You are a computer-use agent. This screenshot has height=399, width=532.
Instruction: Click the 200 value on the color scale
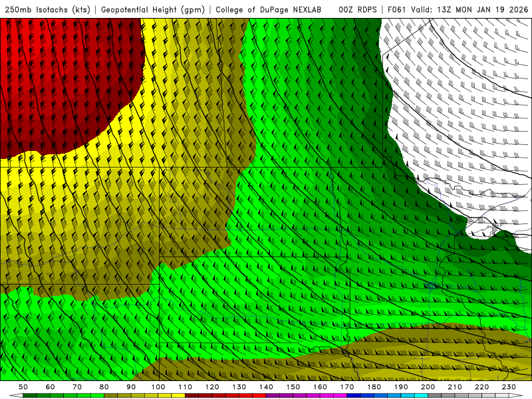428,387
